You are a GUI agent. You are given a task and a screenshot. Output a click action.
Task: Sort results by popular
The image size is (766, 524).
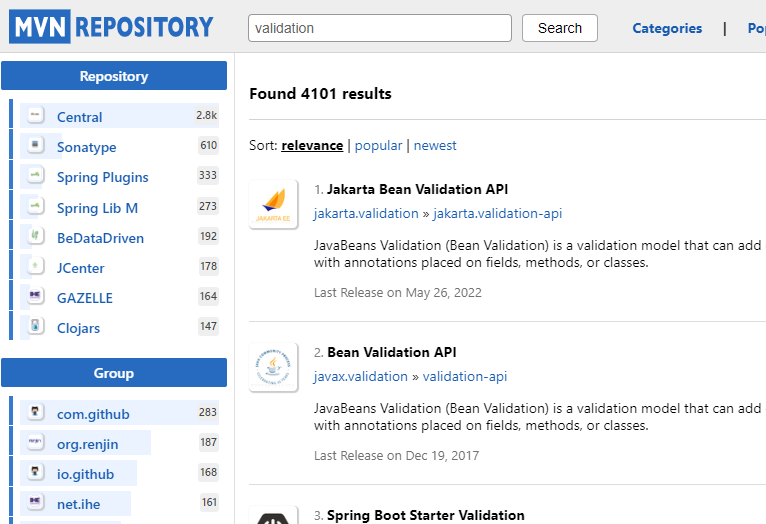[x=378, y=146]
